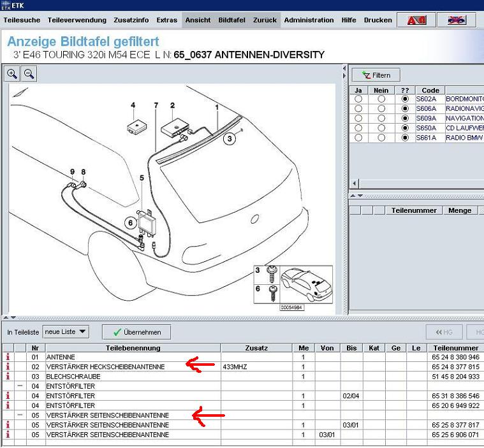Click the Code column header in filter table

tap(430, 90)
